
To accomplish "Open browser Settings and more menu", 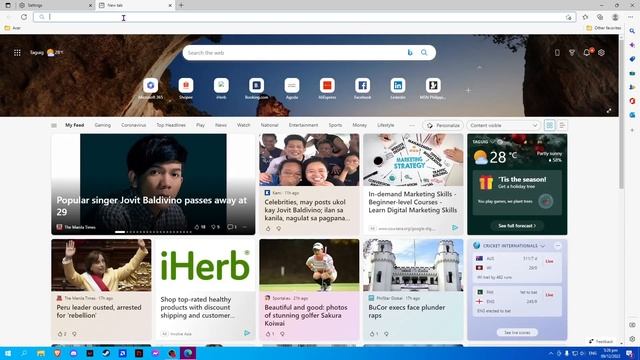I will [x=631, y=17].
